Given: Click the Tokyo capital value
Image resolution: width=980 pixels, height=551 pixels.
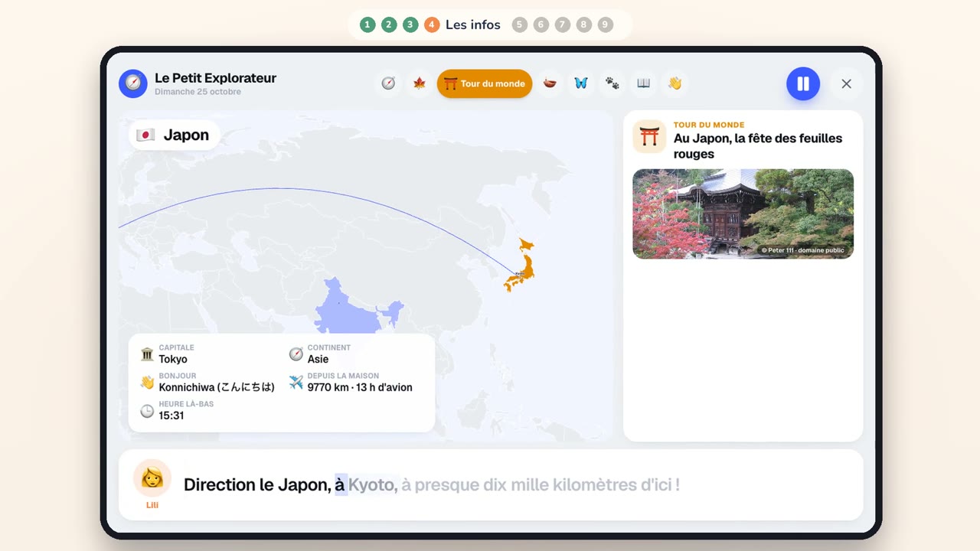Looking at the screenshot, I should (x=173, y=359).
